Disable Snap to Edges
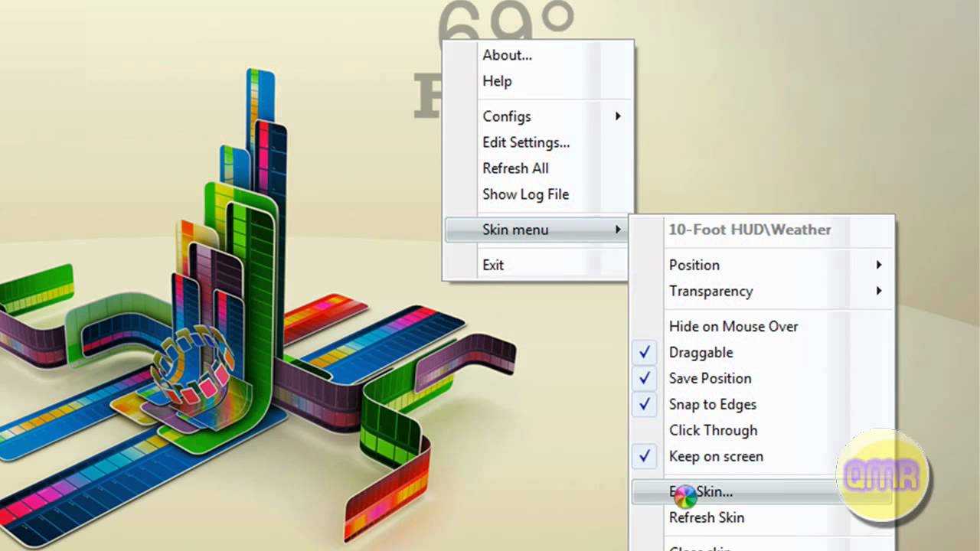980x551 pixels. tap(762, 404)
